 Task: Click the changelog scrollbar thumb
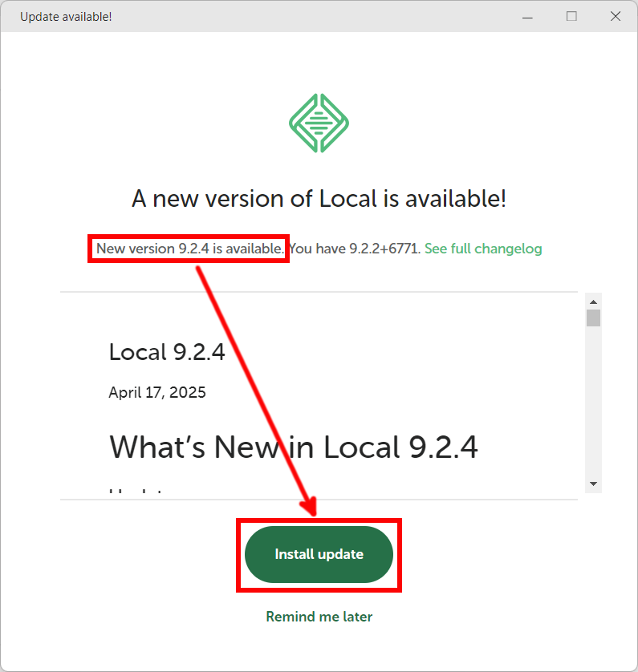tap(593, 318)
